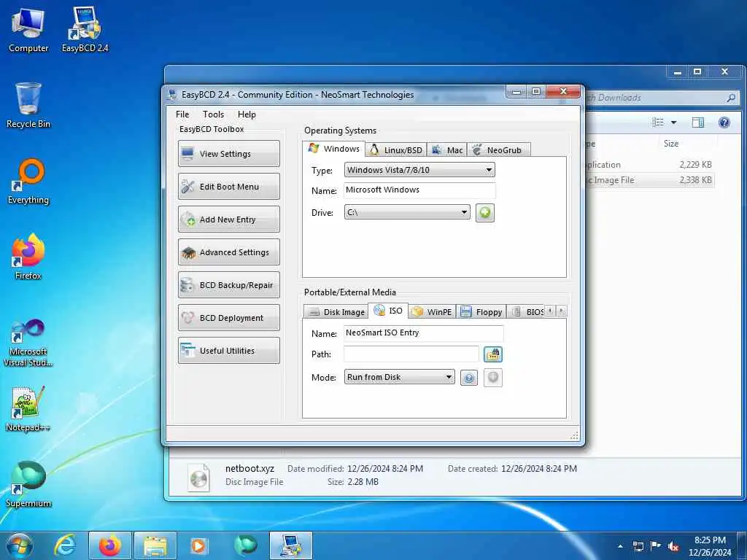Open the Help menu
This screenshot has width=747, height=560.
pos(247,114)
